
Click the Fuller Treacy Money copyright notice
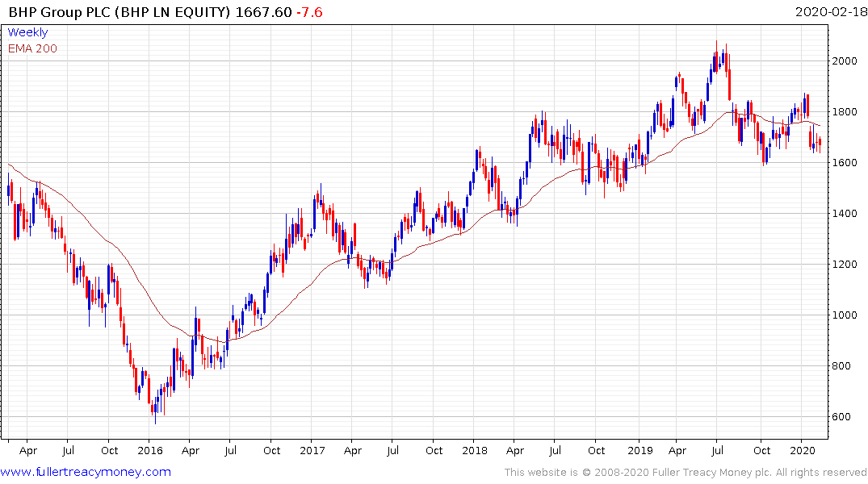pyautogui.click(x=686, y=472)
